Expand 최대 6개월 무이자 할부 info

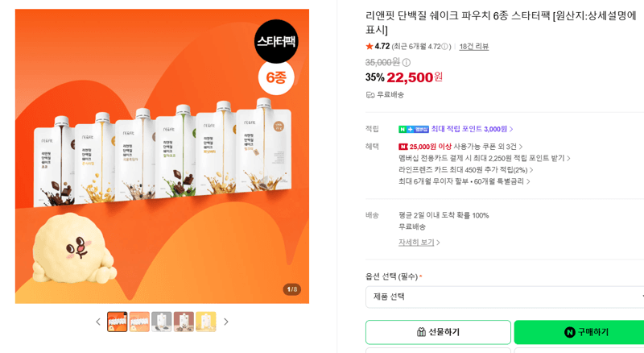464,181
